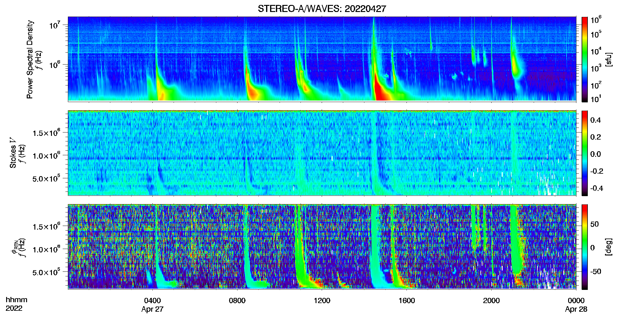This screenshot has height=332, width=644.
Task: Click the power spectral density color bar
Action: coord(585,59)
